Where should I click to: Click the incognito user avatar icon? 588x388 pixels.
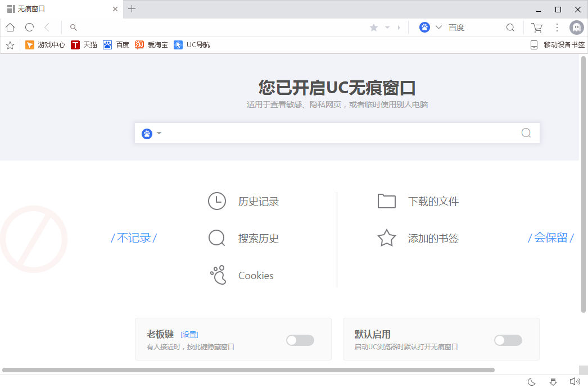tap(576, 27)
